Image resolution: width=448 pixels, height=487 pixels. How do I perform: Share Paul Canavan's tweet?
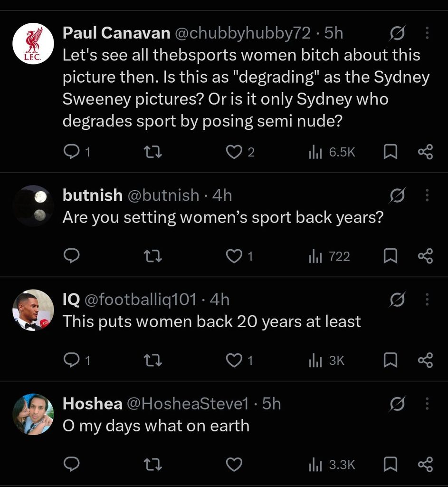tap(425, 152)
